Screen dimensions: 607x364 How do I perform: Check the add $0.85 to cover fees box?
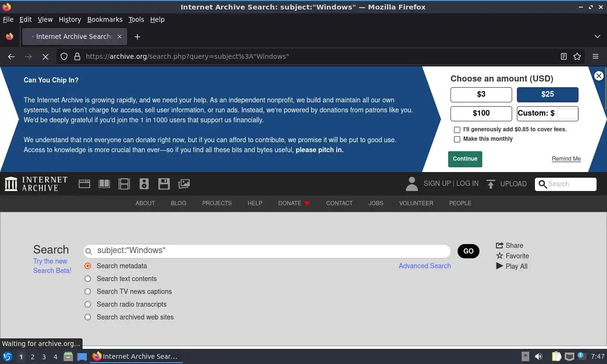click(457, 129)
